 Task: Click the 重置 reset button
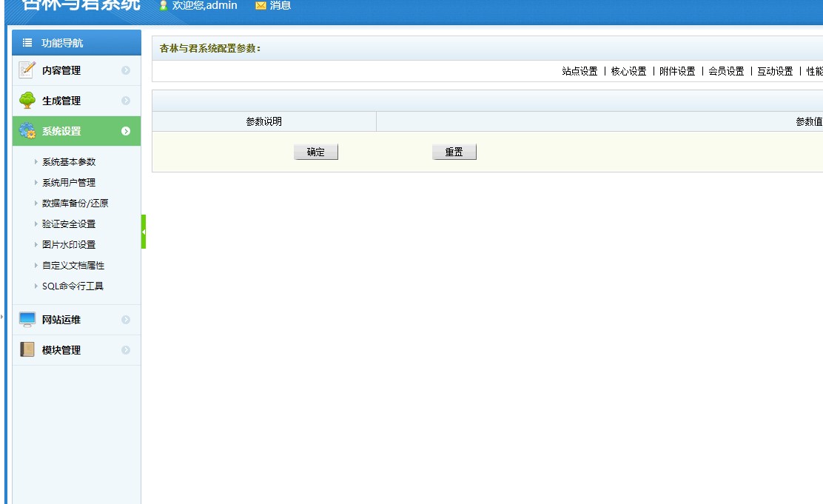[454, 151]
